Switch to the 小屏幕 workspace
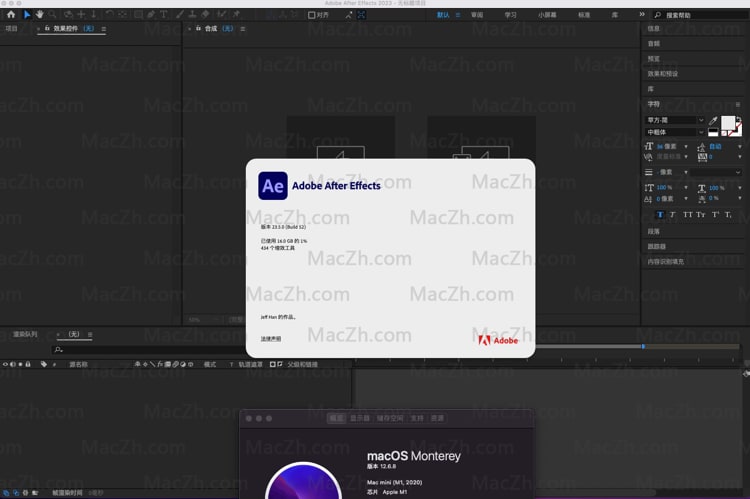 [x=547, y=15]
